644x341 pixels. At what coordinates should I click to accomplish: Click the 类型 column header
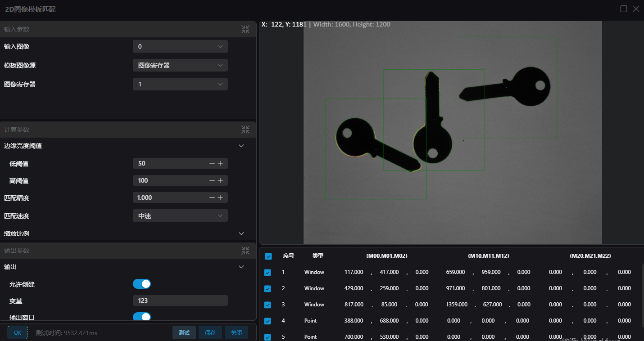point(318,256)
